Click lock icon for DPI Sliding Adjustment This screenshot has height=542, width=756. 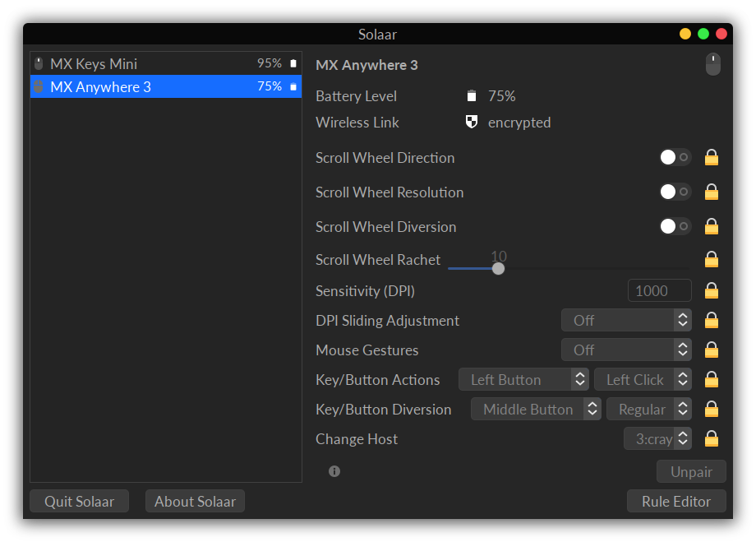pos(711,321)
